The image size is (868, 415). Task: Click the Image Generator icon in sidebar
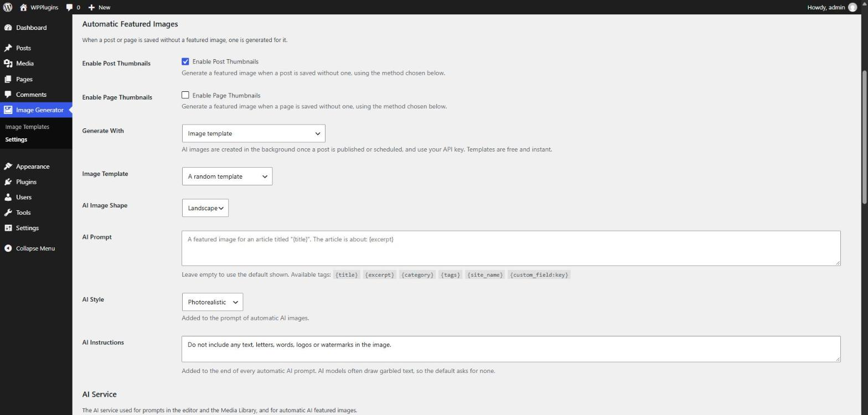8,110
